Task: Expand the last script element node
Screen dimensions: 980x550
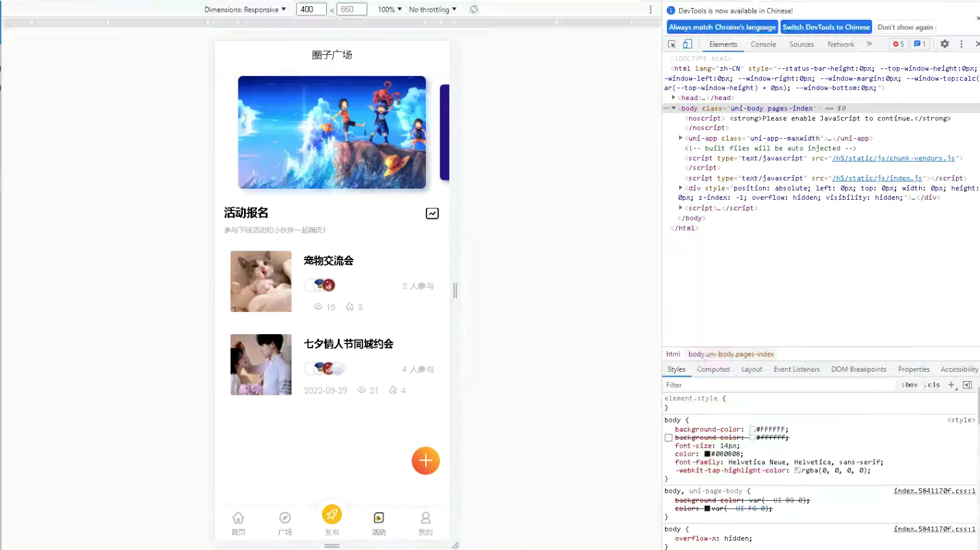Action: [680, 208]
